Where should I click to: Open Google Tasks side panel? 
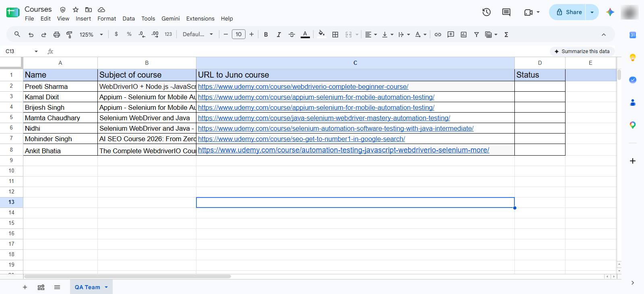pos(633,80)
